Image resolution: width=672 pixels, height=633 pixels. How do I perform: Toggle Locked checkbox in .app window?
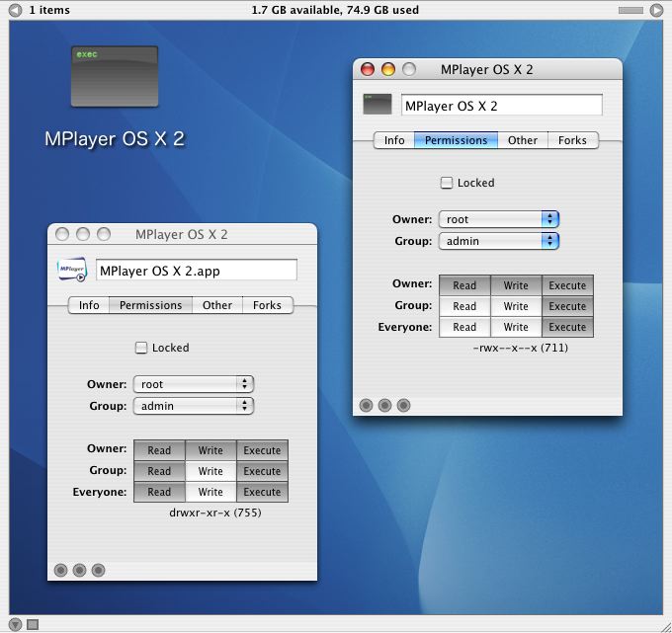[141, 348]
